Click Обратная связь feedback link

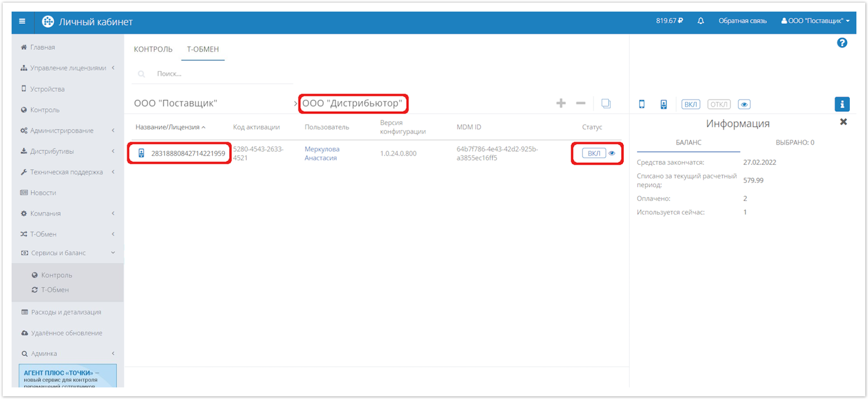tap(742, 21)
